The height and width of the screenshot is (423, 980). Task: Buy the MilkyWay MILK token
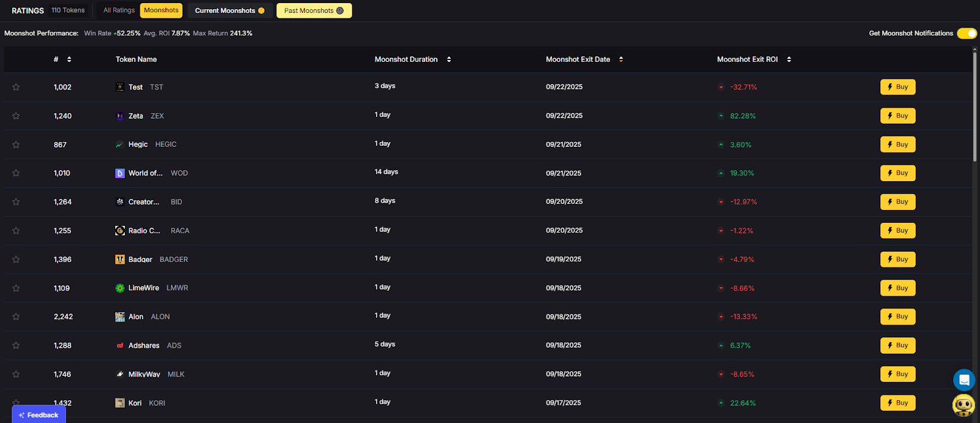tap(898, 374)
